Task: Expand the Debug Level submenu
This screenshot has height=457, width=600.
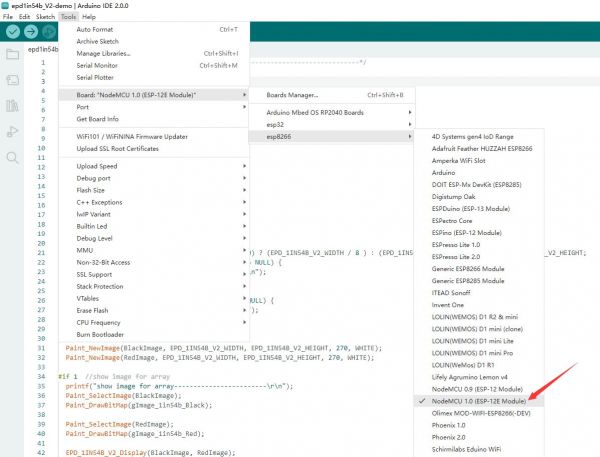Action: tap(154, 238)
